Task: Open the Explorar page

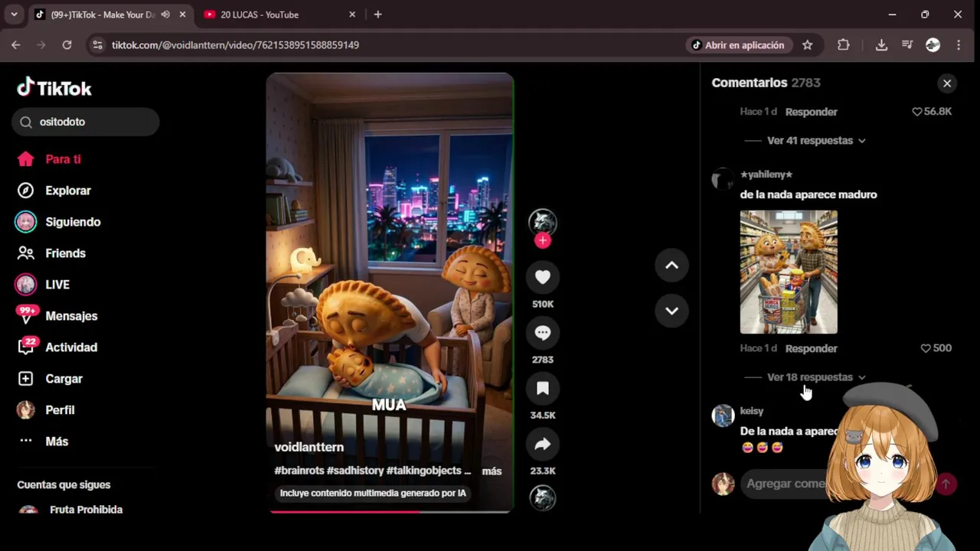Action: (x=54, y=191)
